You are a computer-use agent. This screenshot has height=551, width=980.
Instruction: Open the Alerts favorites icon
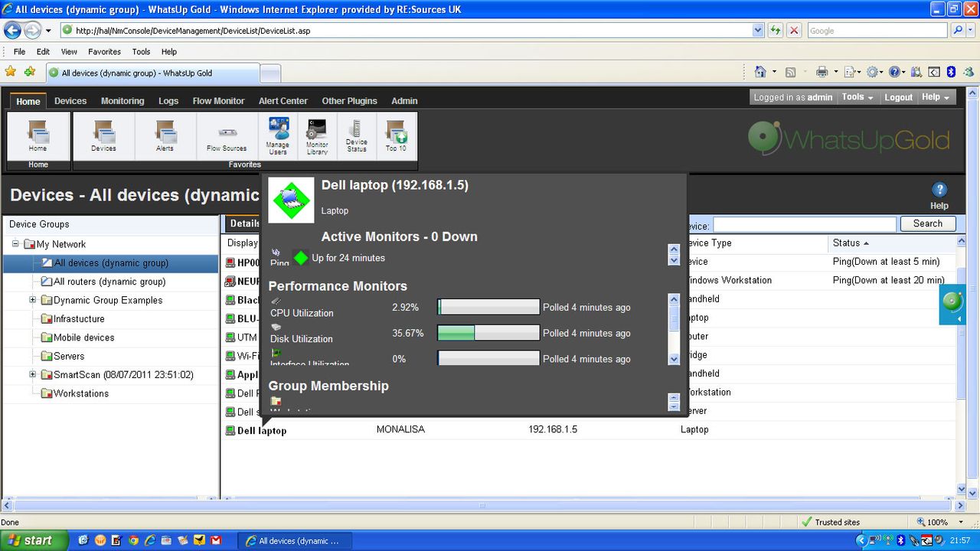pyautogui.click(x=165, y=135)
